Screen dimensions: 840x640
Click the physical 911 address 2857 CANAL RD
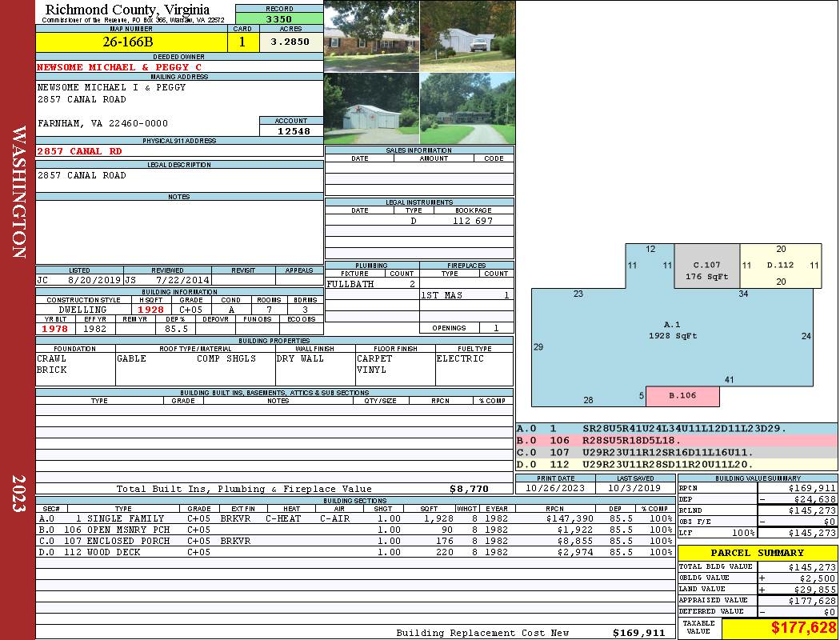pos(80,150)
